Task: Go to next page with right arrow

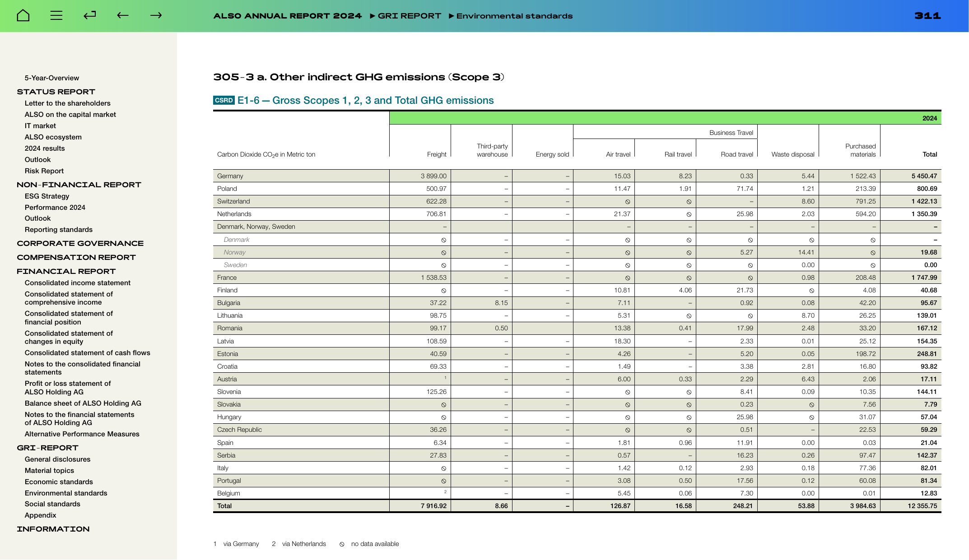Action: [156, 15]
